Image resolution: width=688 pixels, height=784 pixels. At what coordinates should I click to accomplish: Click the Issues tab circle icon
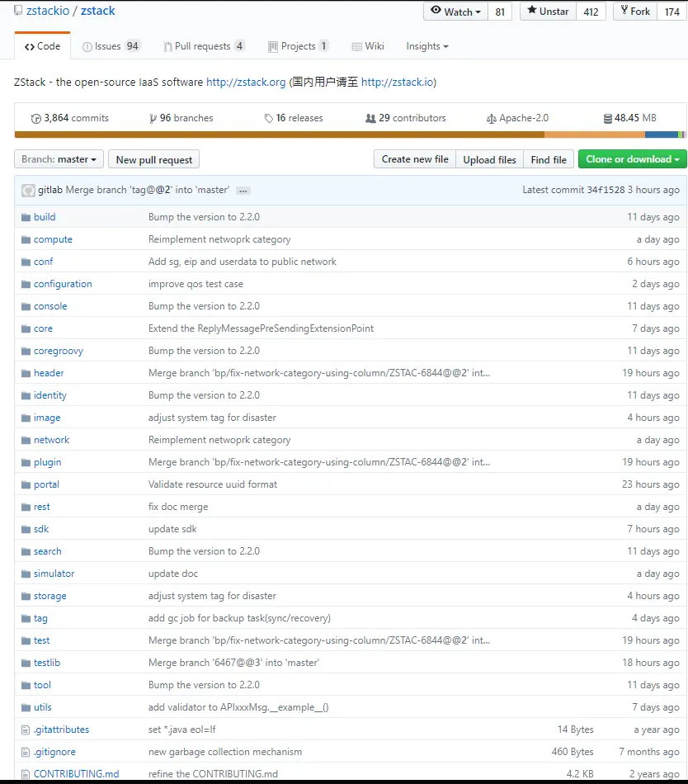click(x=87, y=46)
